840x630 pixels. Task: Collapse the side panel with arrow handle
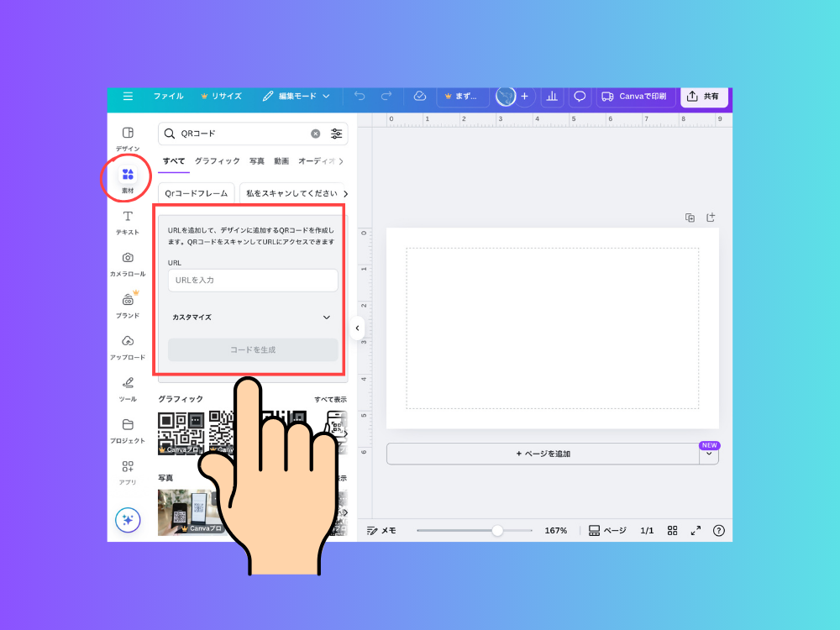coord(357,328)
